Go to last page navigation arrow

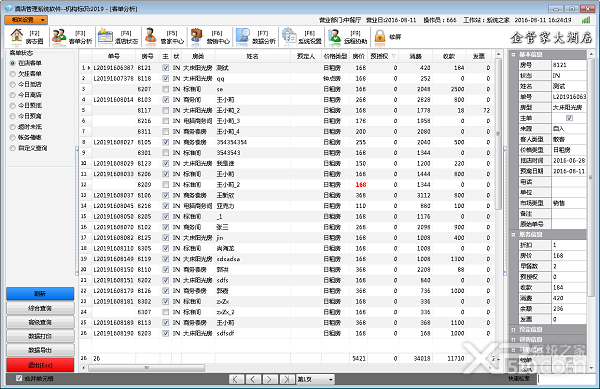click(x=286, y=379)
